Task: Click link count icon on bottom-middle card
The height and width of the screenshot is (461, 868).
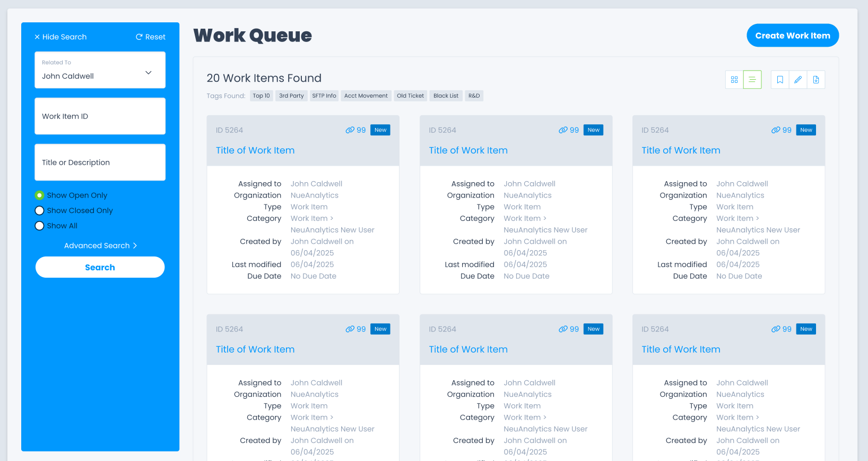Action: click(563, 329)
